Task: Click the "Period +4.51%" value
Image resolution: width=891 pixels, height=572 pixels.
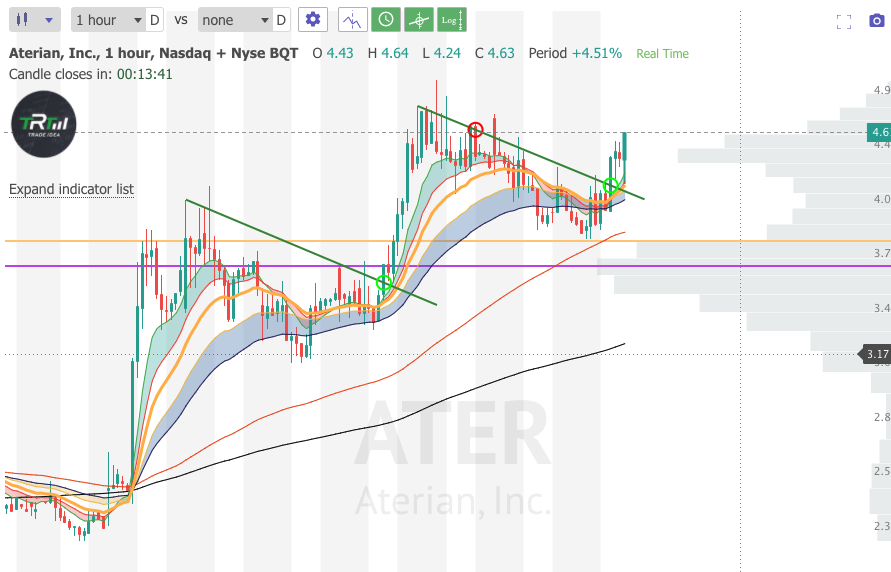Action: pos(575,53)
